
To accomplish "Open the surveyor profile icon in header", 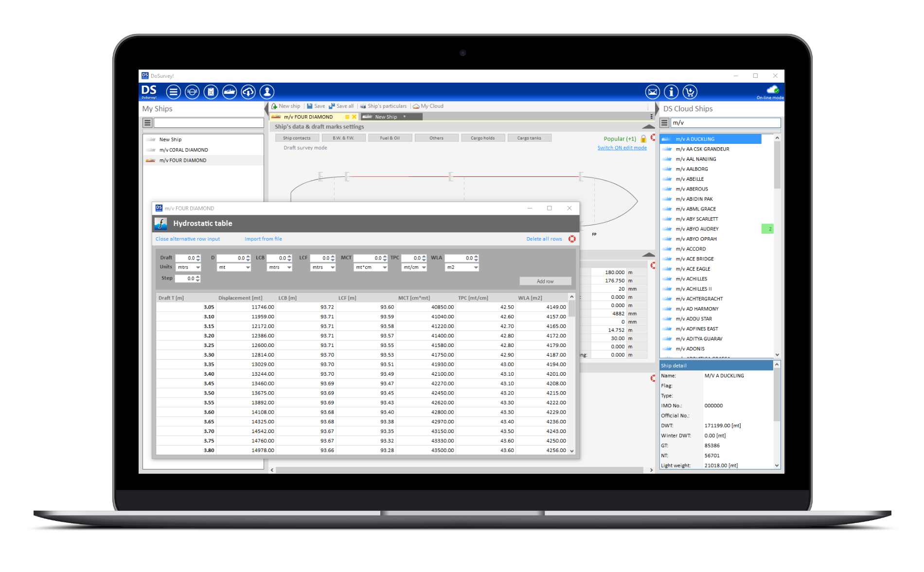I will [267, 92].
